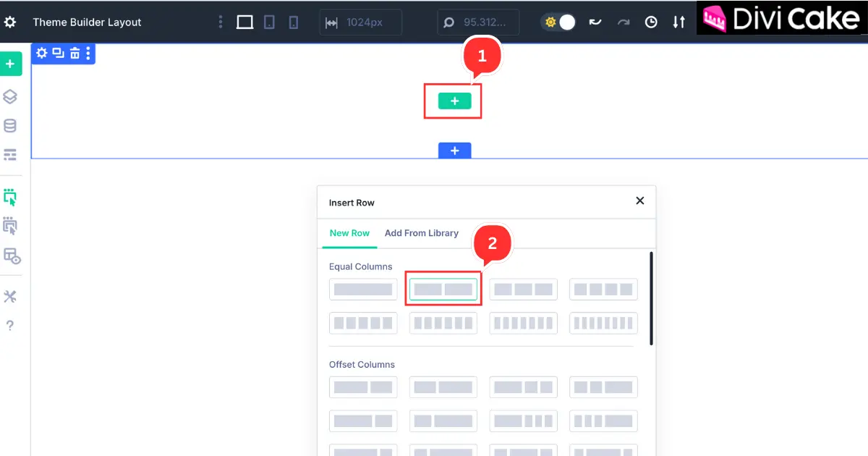Open section settings gear on blue tab
This screenshot has height=456, width=868.
[x=42, y=53]
